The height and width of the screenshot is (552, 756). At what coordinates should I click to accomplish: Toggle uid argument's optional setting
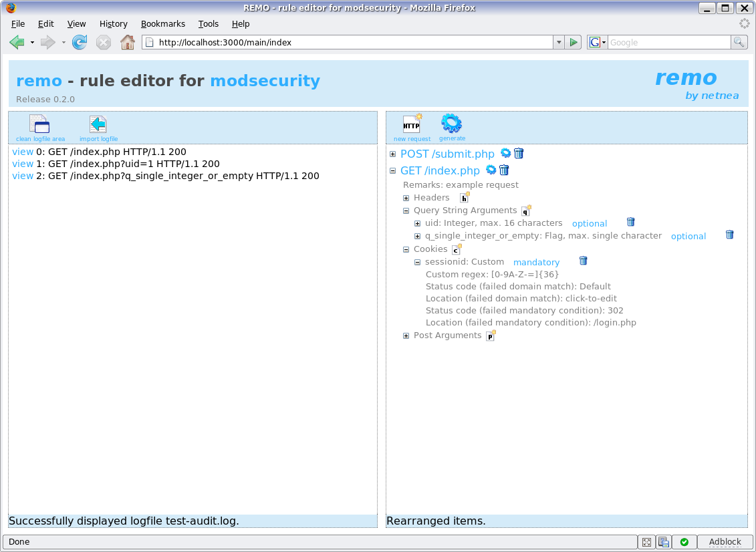tap(589, 224)
